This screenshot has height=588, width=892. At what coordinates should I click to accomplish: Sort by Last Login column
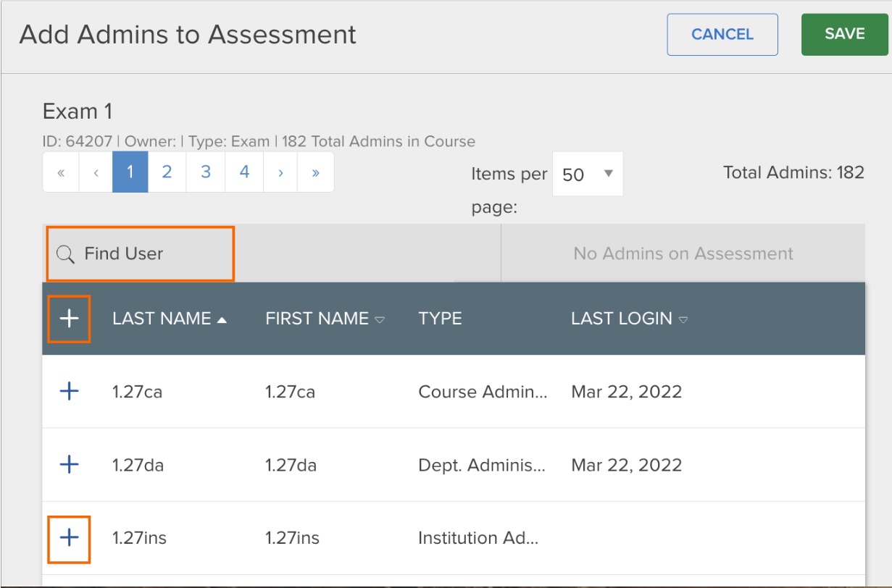(629, 319)
